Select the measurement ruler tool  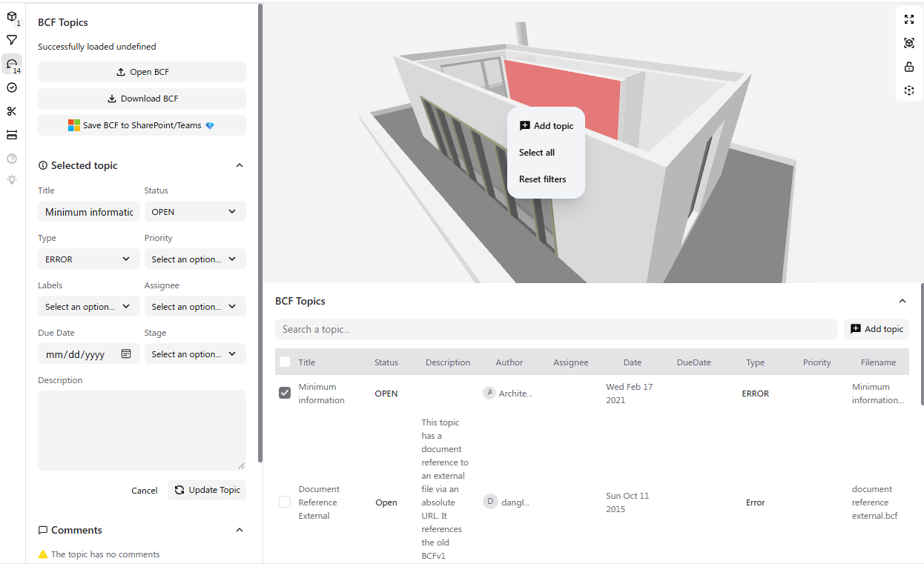point(12,135)
